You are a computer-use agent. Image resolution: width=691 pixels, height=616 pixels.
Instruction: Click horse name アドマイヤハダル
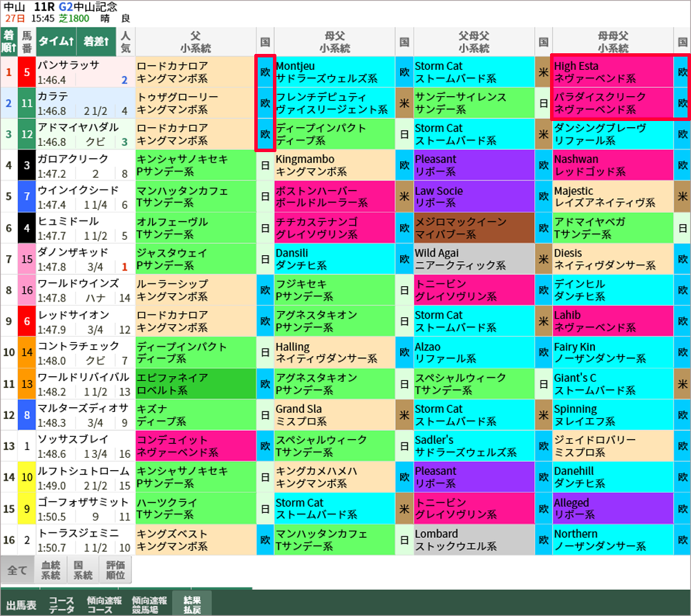[78, 127]
